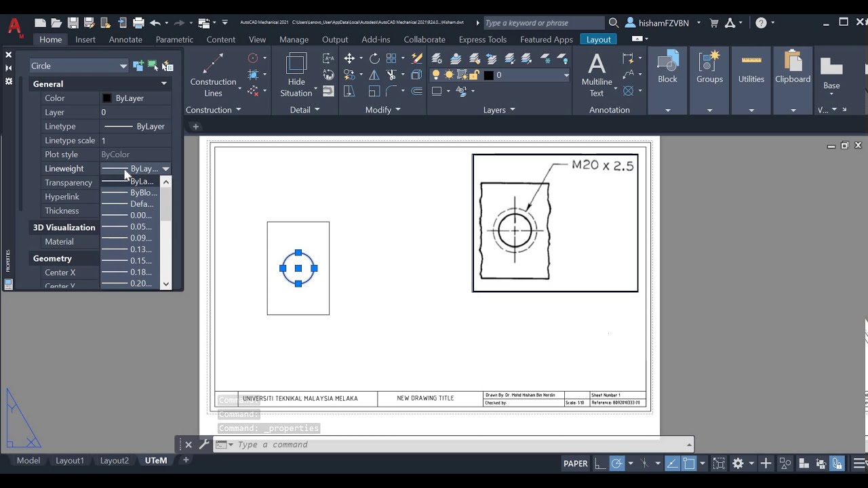Image resolution: width=868 pixels, height=488 pixels.
Task: Choose ByBlock in lineweight list
Action: tap(130, 192)
